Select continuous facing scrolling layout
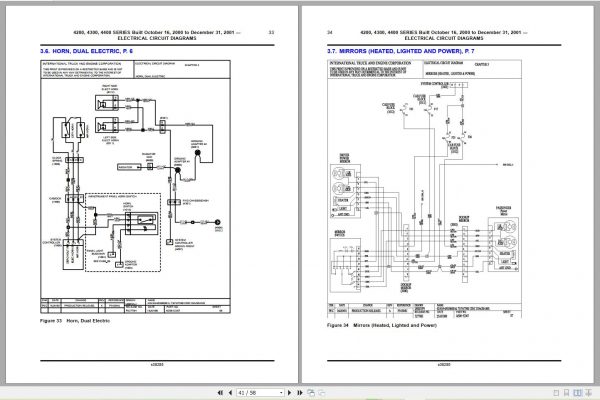 589,393
